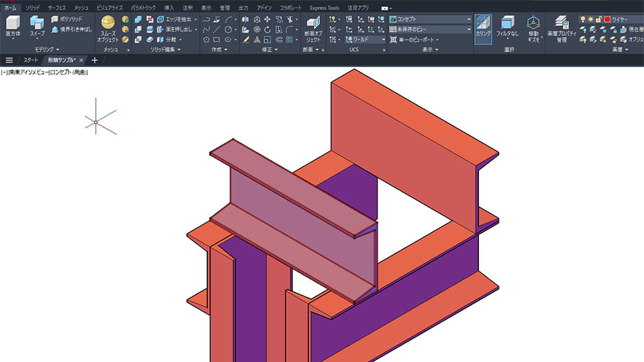Click the Rotate modify tool
The image size is (644, 362).
[267, 29]
